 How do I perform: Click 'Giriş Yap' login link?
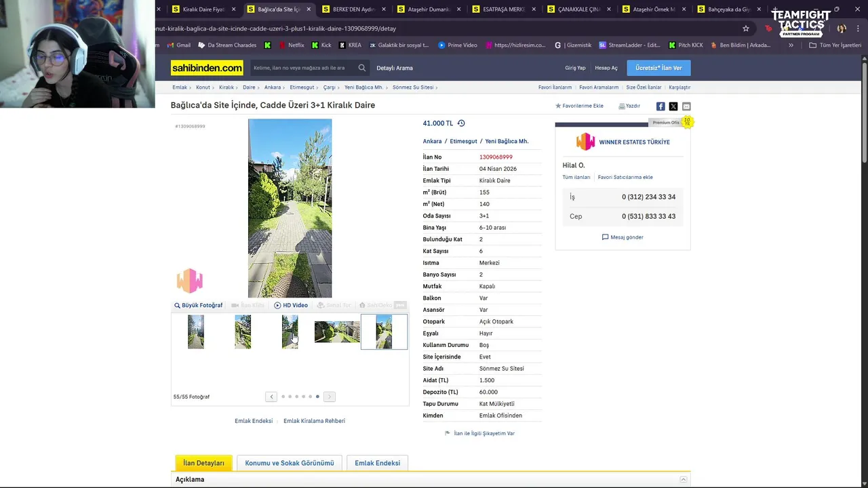[575, 68]
